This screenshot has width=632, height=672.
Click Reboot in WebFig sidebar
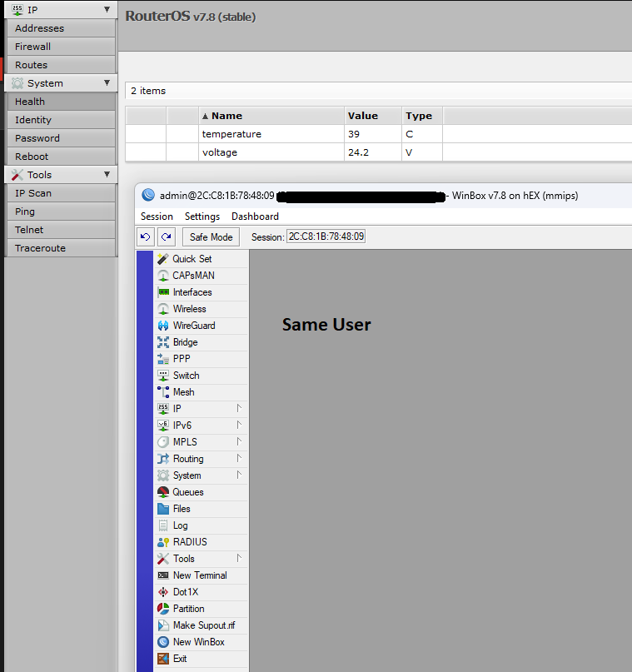tap(62, 157)
